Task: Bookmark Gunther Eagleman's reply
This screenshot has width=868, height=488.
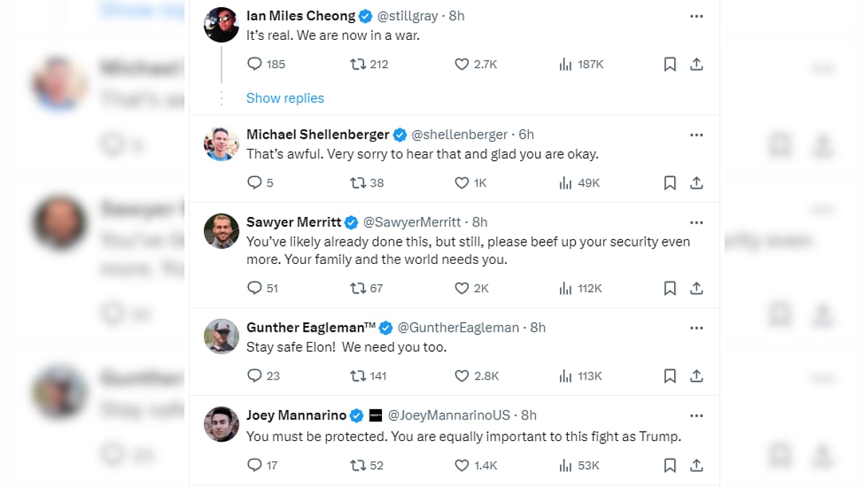Action: (670, 376)
